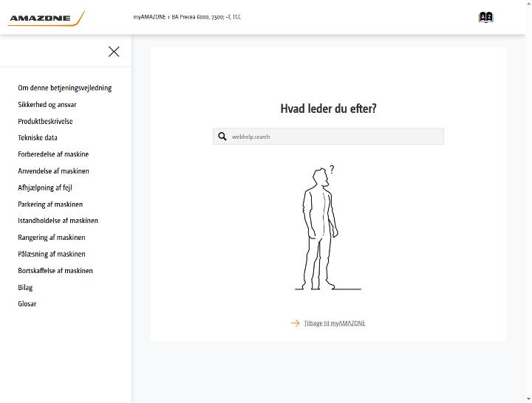The image size is (532, 403).
Task: Open Om denne betjeningsvejledning section
Action: tap(65, 88)
